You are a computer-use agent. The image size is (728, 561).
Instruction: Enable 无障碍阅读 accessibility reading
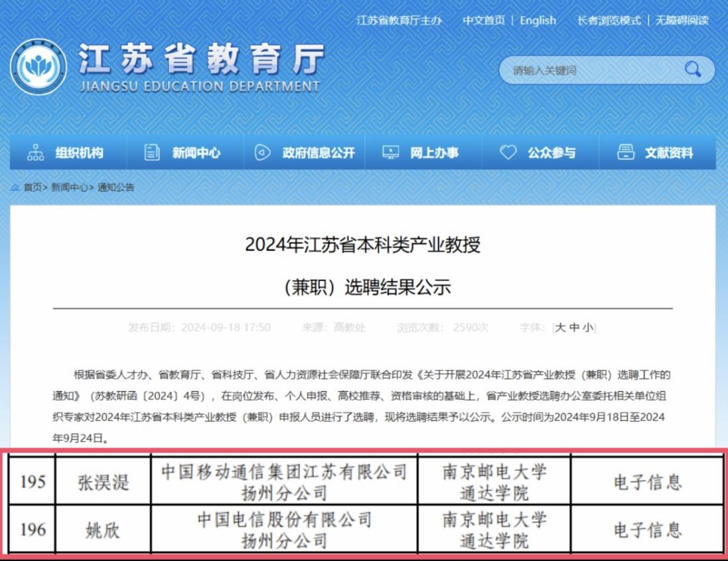[682, 21]
